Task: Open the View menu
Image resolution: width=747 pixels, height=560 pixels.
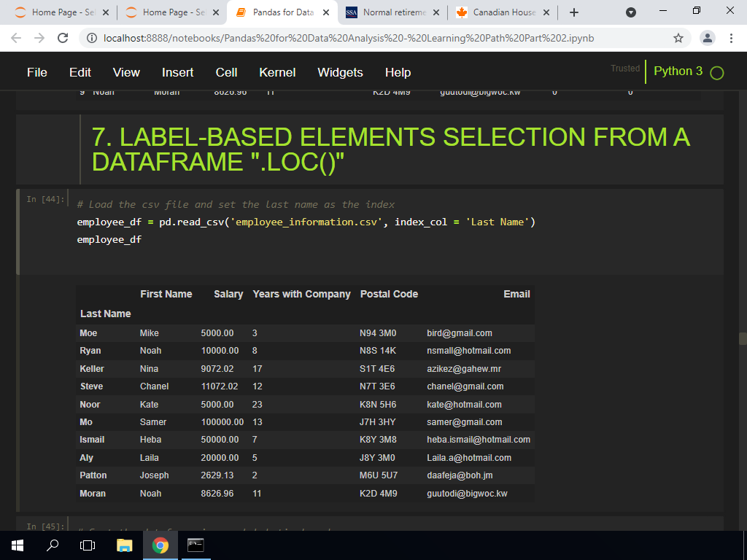Action: [126, 72]
